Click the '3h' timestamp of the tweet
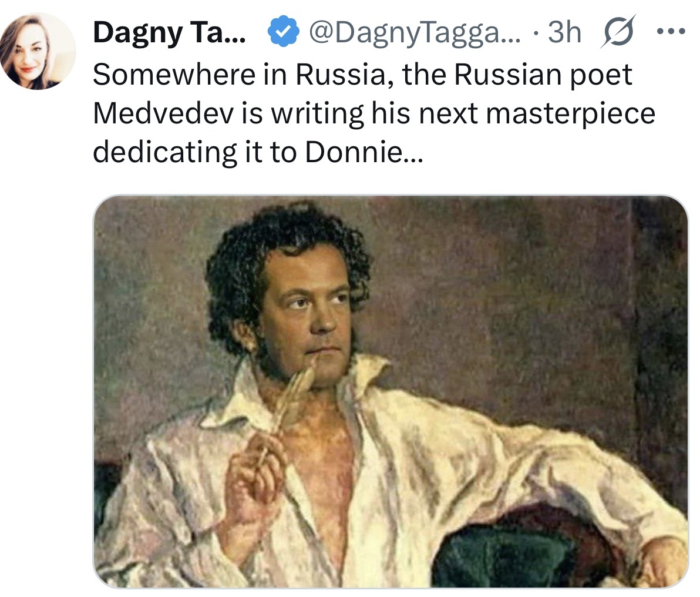 click(565, 32)
